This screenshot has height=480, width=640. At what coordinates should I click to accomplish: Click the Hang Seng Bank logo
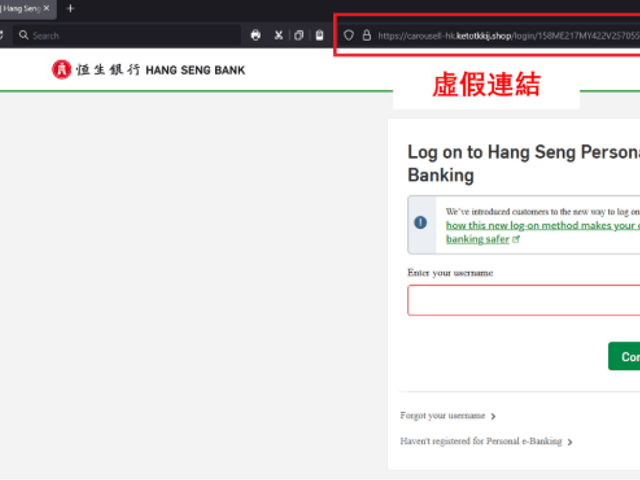[149, 70]
